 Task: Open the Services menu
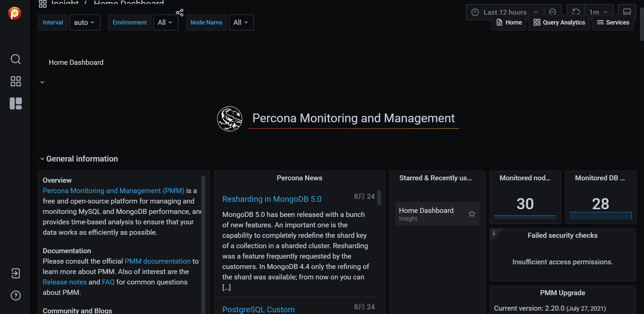613,23
